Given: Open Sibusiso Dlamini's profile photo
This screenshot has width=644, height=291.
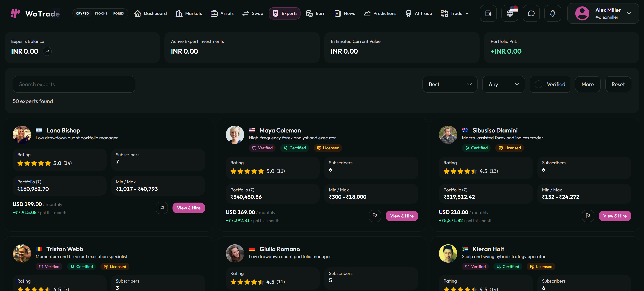Looking at the screenshot, I should (x=448, y=135).
